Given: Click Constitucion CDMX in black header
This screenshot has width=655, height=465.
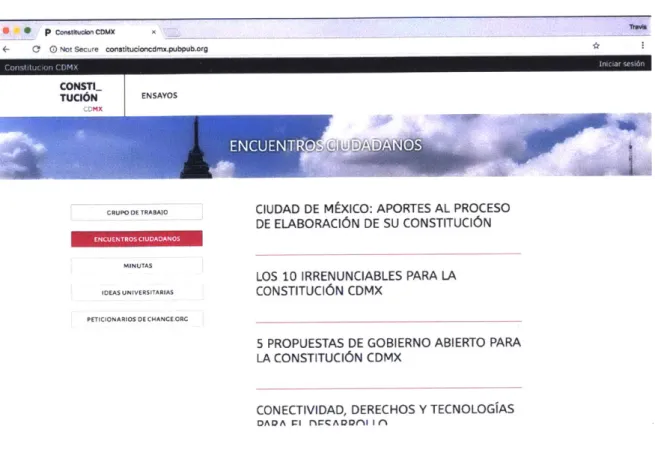Looking at the screenshot, I should pyautogui.click(x=41, y=67).
